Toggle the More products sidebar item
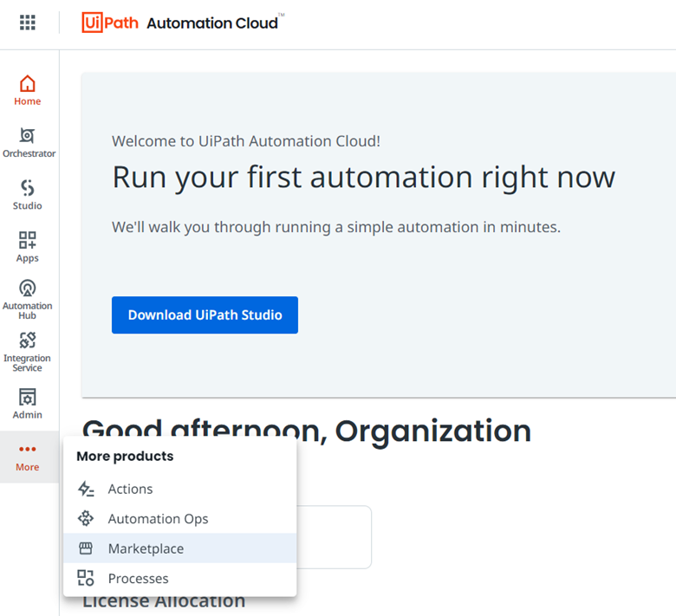The height and width of the screenshot is (616, 676). point(29,457)
